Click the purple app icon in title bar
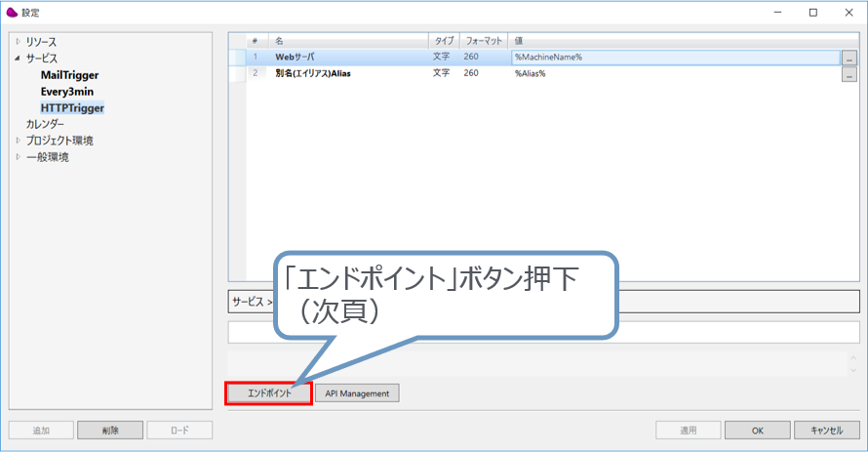Viewport: 868px width, 452px height. point(12,12)
